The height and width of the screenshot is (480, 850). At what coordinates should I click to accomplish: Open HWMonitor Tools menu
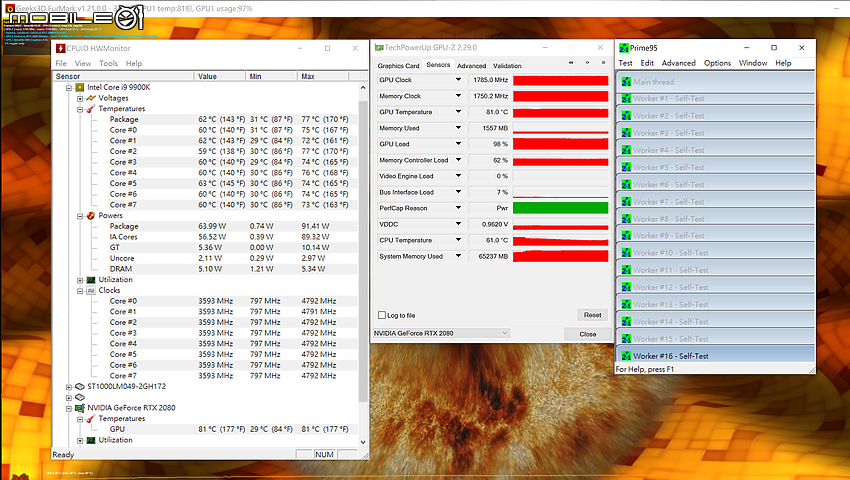point(108,63)
